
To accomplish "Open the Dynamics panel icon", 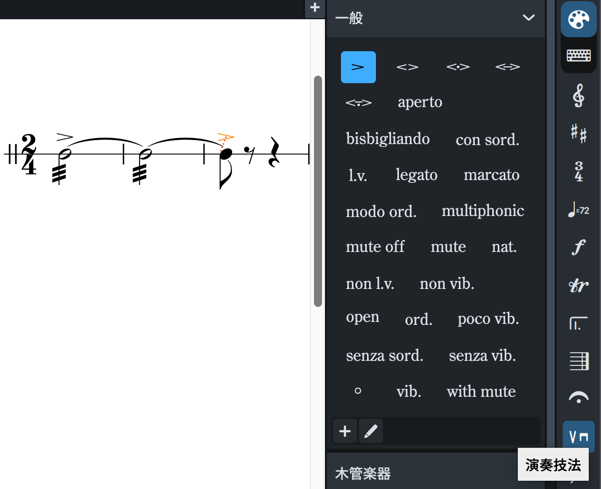I will [x=578, y=247].
